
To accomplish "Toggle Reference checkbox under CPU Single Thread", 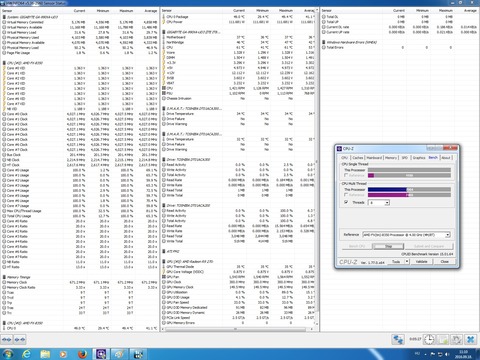I will tap(346, 175).
